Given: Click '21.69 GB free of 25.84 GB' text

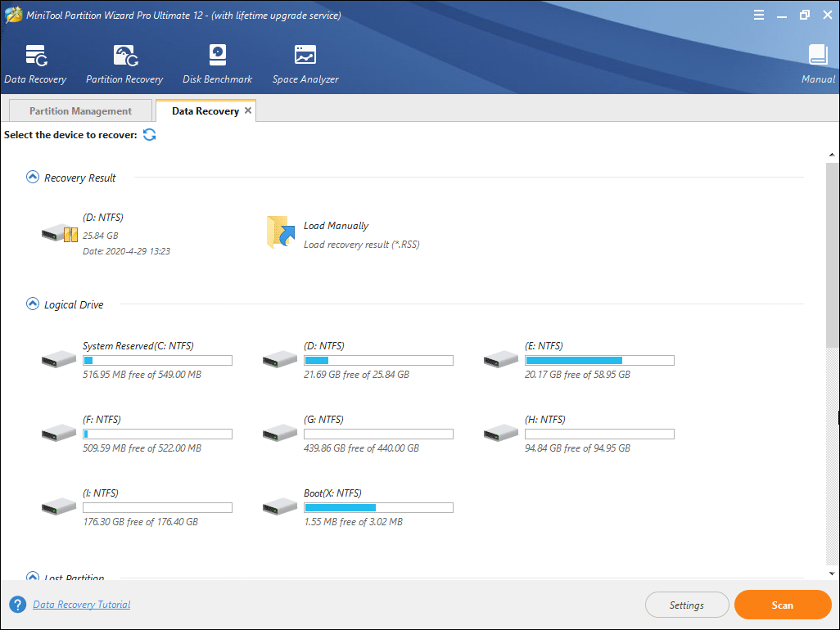Looking at the screenshot, I should point(356,375).
